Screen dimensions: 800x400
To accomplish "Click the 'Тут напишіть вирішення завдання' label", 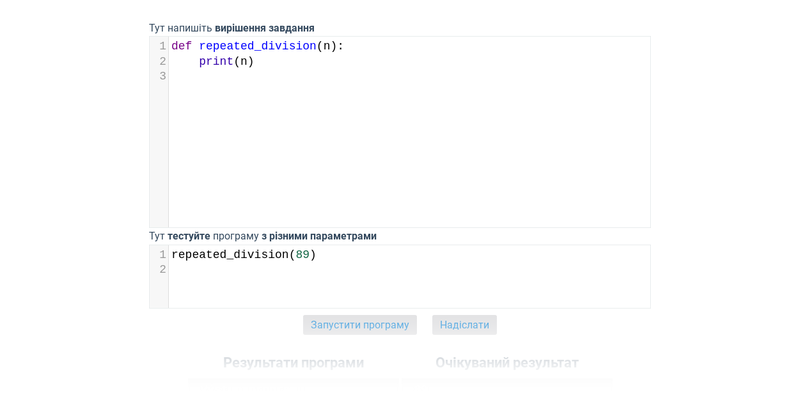I will point(232,28).
